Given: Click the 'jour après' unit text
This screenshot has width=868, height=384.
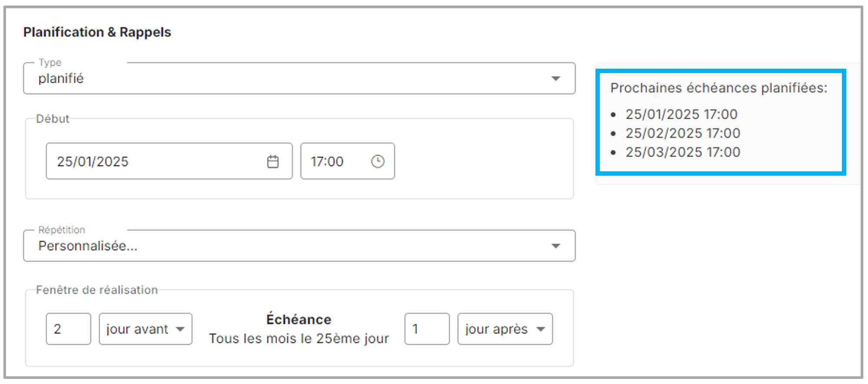Looking at the screenshot, I should (x=496, y=329).
